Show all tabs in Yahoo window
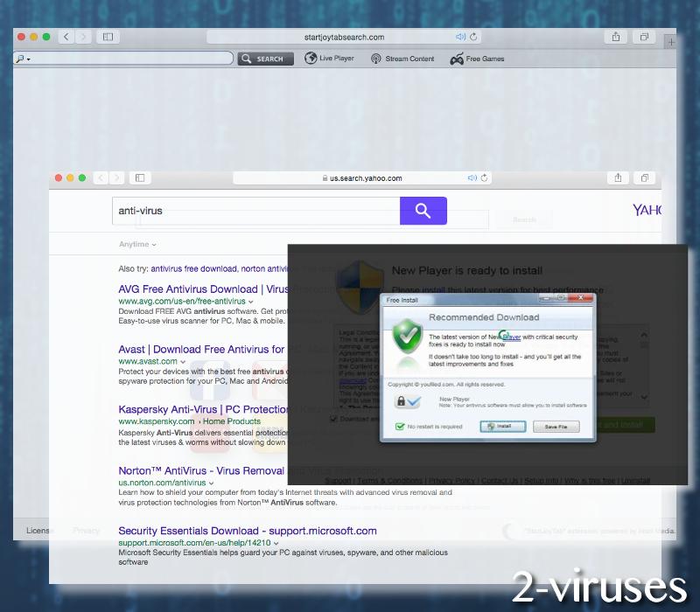Screen dimensions: 700x612 pos(645,178)
